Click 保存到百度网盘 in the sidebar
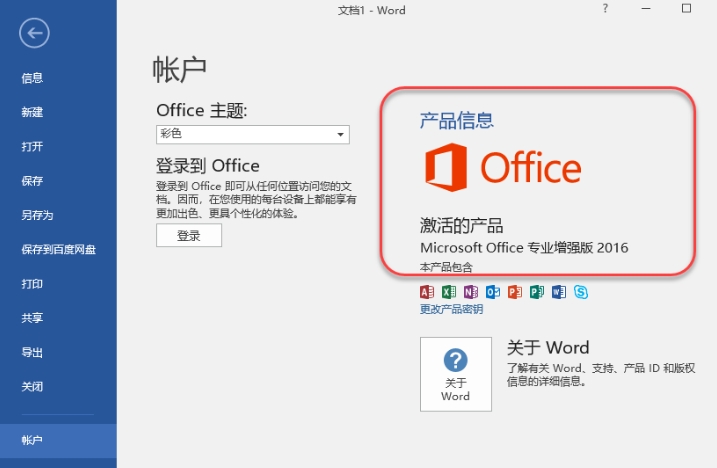This screenshot has width=717, height=468. [x=59, y=249]
